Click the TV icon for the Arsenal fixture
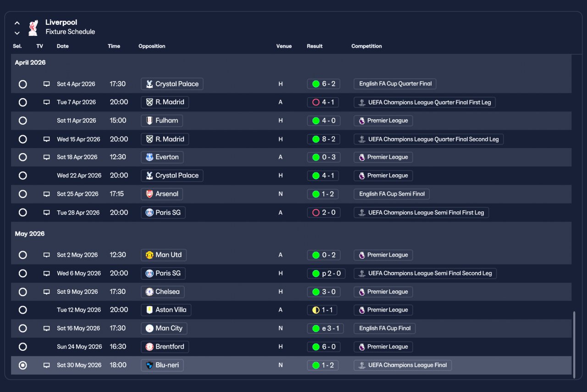 46,194
